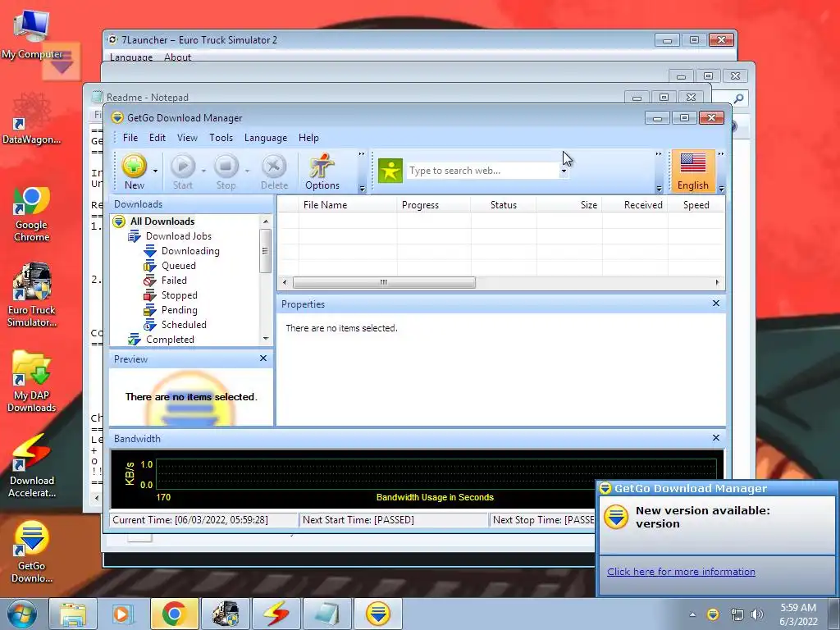Close the Preview panel

(x=263, y=358)
